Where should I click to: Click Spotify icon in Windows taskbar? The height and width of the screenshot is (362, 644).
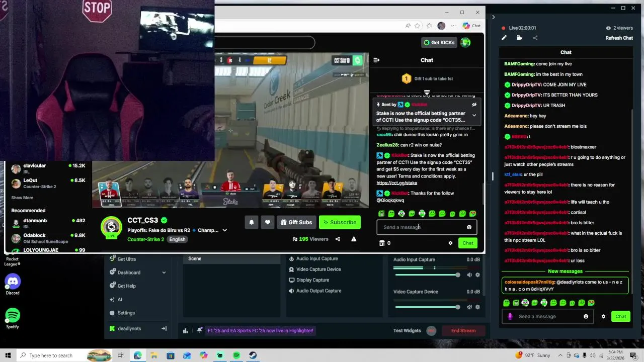236,355
